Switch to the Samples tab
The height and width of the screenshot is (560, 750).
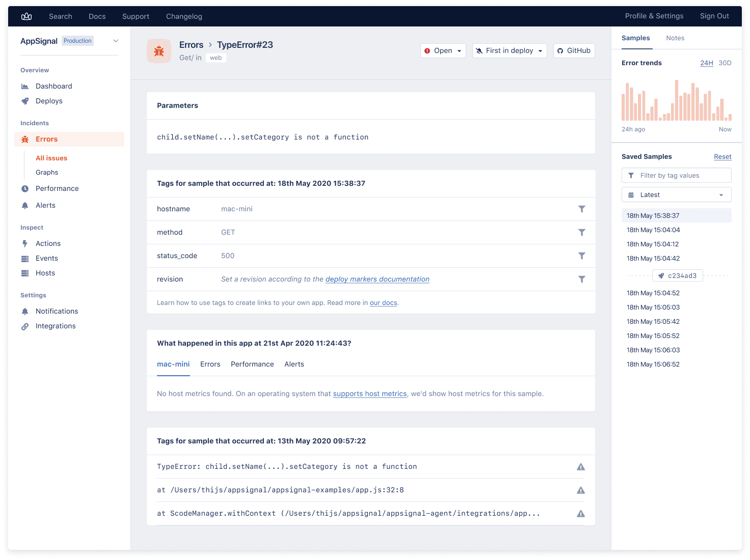(x=636, y=38)
